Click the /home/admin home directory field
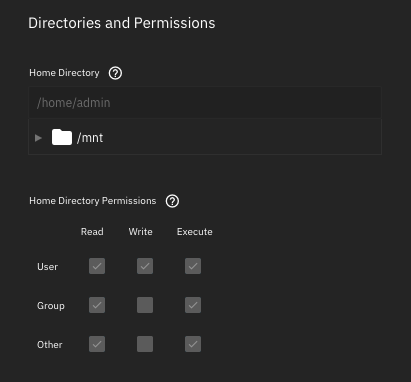Screen dimensions: 411x382 (x=205, y=103)
